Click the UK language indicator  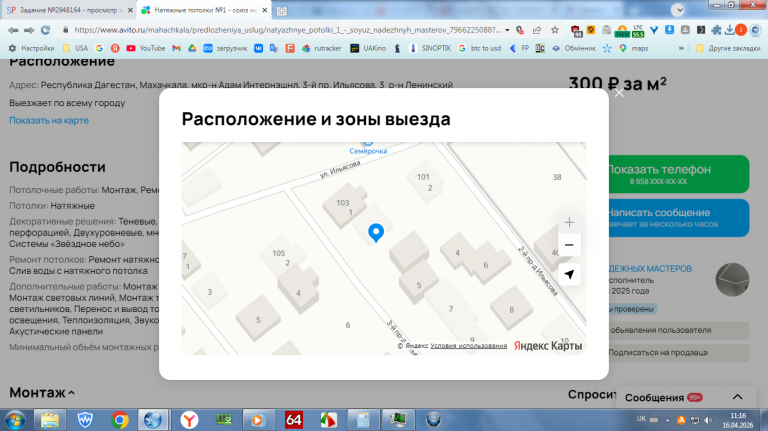[641, 419]
